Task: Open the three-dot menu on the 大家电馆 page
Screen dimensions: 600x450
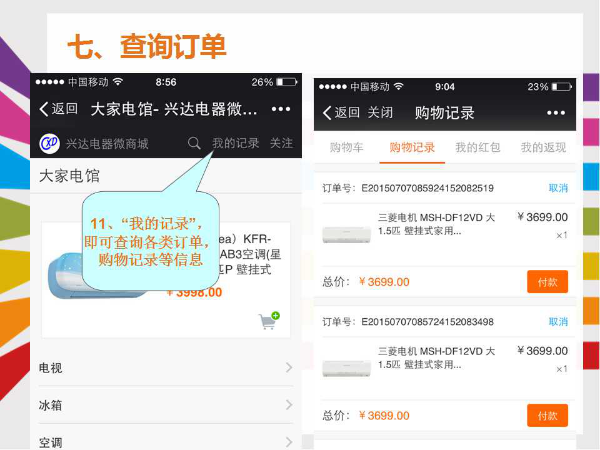Action: [x=281, y=109]
